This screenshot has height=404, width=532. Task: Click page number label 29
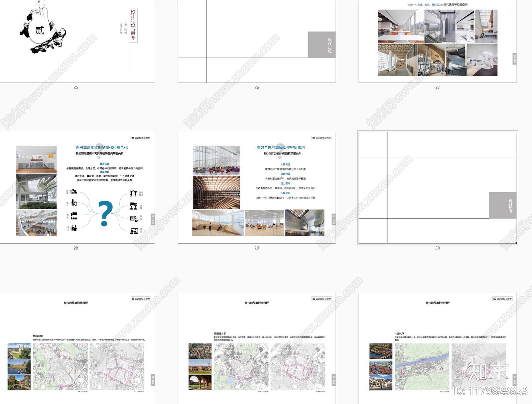tap(257, 248)
